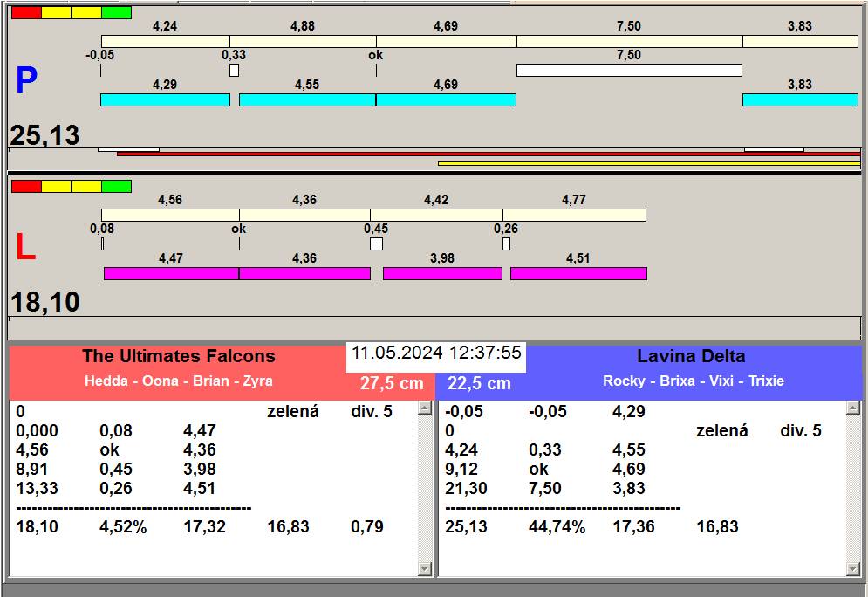Select the row starting with 0,000
The width and height of the screenshot is (868, 597).
point(213,431)
